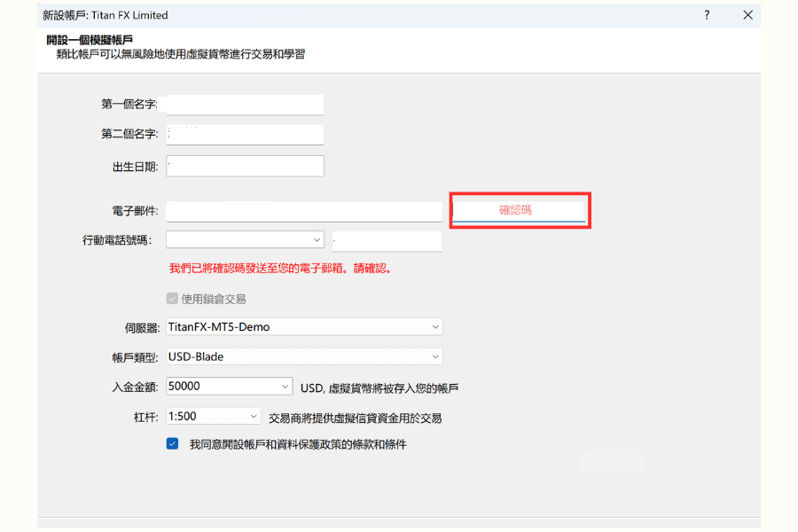Close the 新設帳戶 dialog

tap(747, 15)
